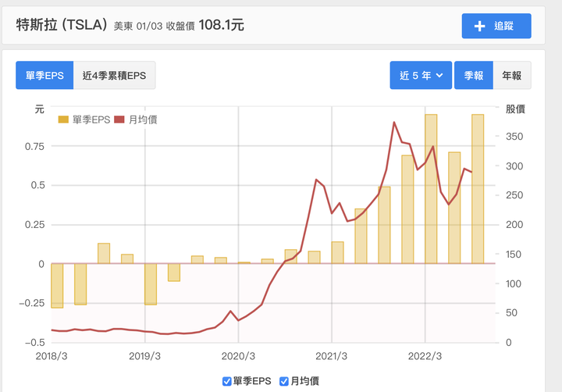Screen dimensions: 562x392
Task: Click red 月均價 legend swatch
Action: click(x=119, y=119)
